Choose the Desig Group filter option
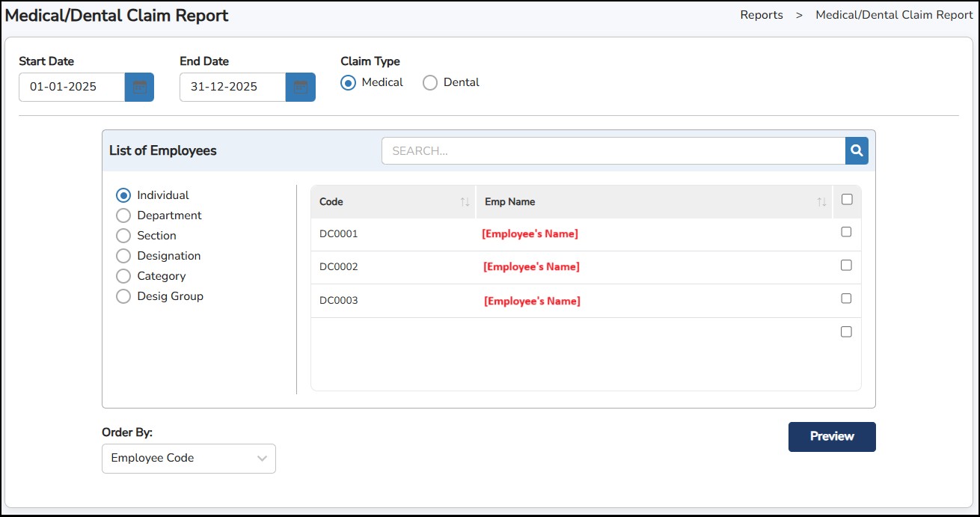The width and height of the screenshot is (980, 517). click(x=123, y=296)
